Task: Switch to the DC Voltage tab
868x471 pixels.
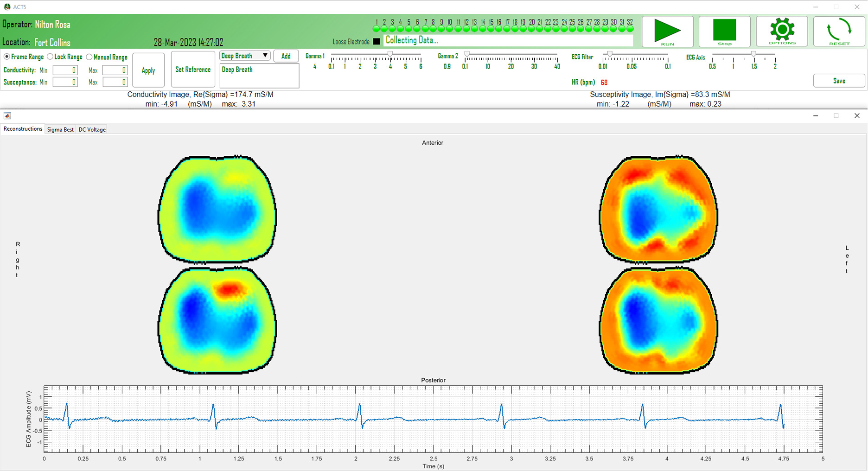Action: click(x=92, y=129)
